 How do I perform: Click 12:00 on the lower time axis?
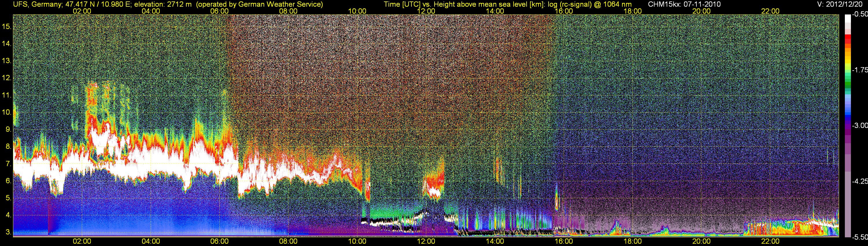426,241
